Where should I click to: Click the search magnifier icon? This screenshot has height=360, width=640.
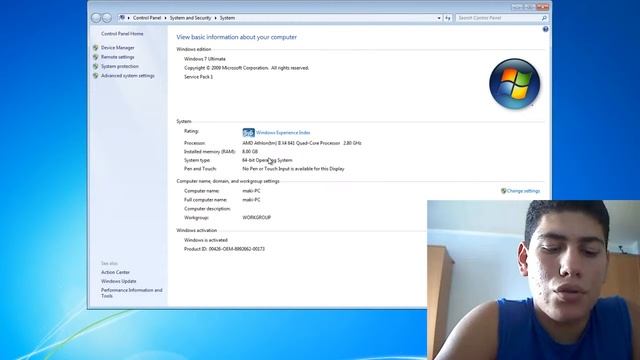pyautogui.click(x=544, y=18)
